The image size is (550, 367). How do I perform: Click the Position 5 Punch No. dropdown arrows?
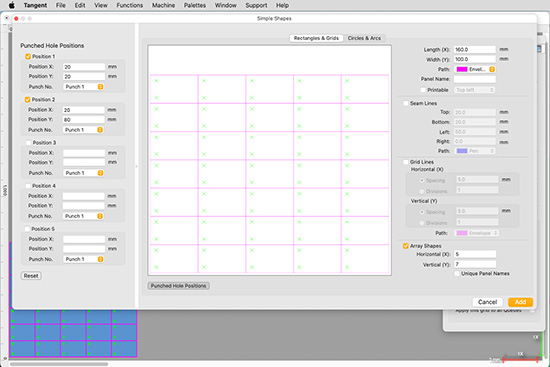(100, 259)
